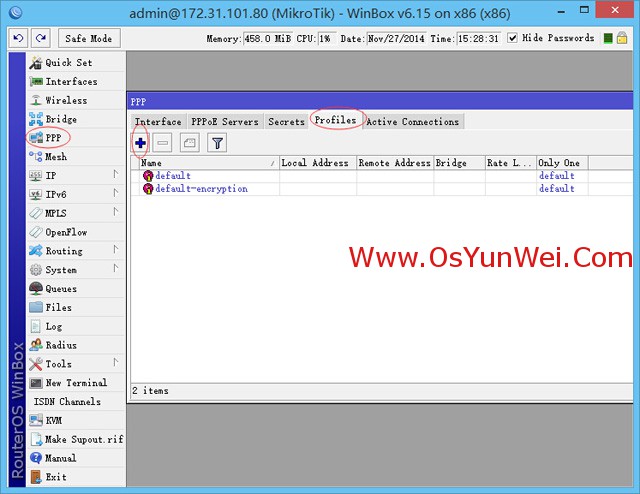
Task: Click Exit in sidebar
Action: [x=76, y=477]
